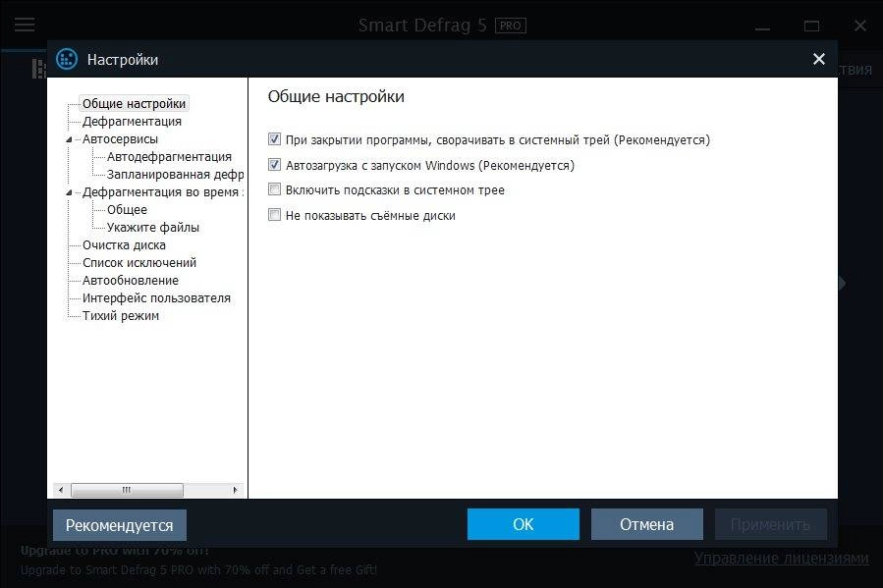Open the Укажите файлы sub-item

[x=152, y=228]
